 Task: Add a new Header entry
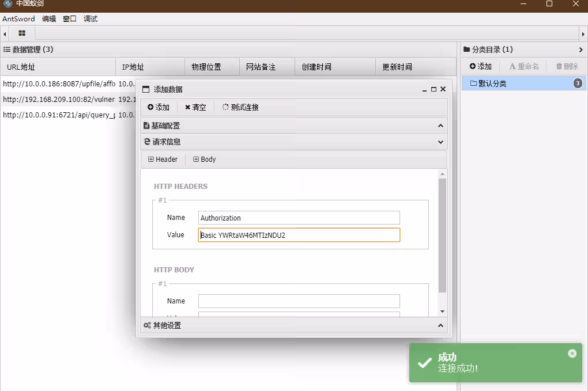(163, 160)
